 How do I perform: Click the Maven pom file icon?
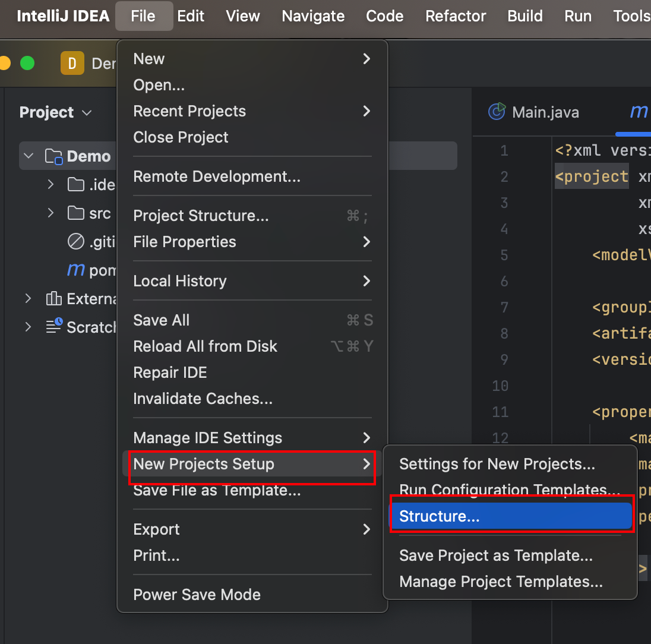[75, 270]
